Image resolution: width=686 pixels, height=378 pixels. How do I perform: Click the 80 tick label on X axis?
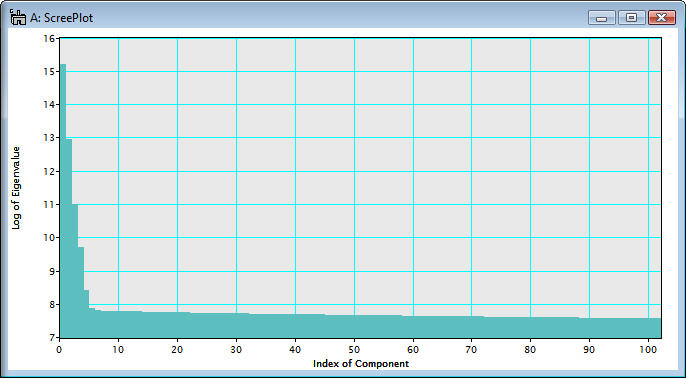(531, 349)
